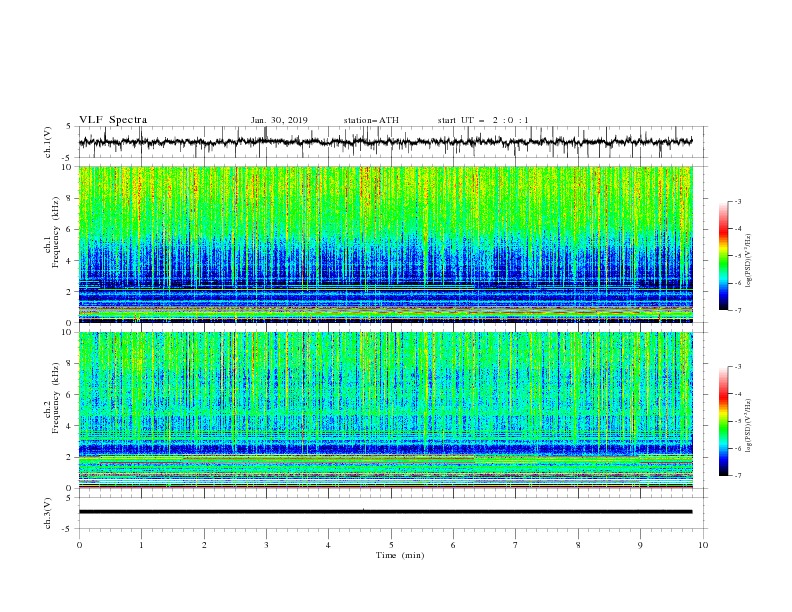
Task: Click time axis tick "7"
Action: 516,545
